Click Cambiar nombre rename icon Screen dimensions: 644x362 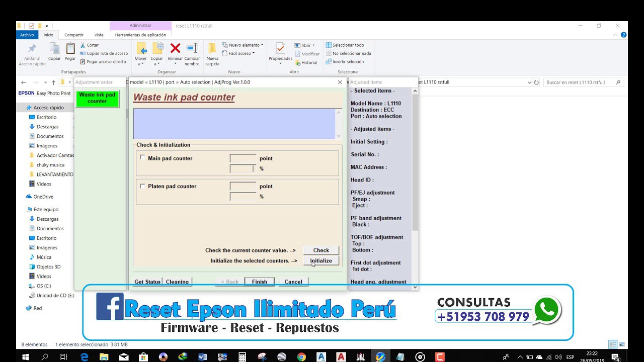coord(192,49)
